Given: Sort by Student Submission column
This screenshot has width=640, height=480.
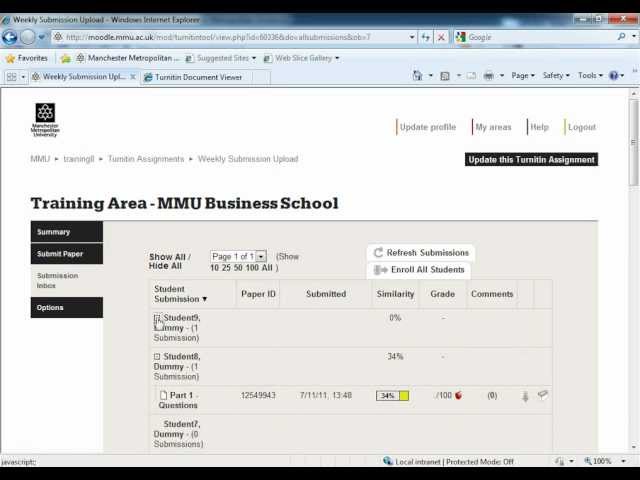Looking at the screenshot, I should [180, 294].
